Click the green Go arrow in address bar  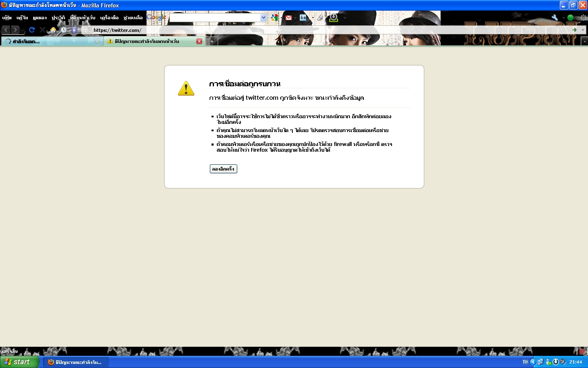[575, 30]
